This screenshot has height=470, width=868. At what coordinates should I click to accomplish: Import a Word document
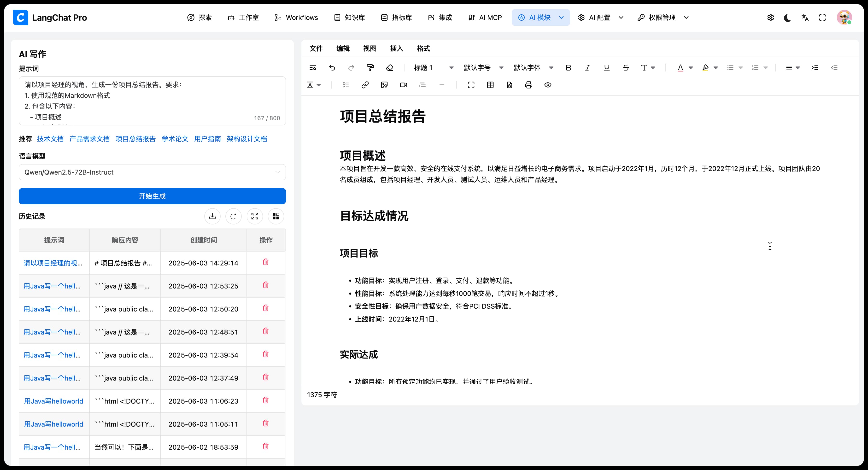(510, 85)
